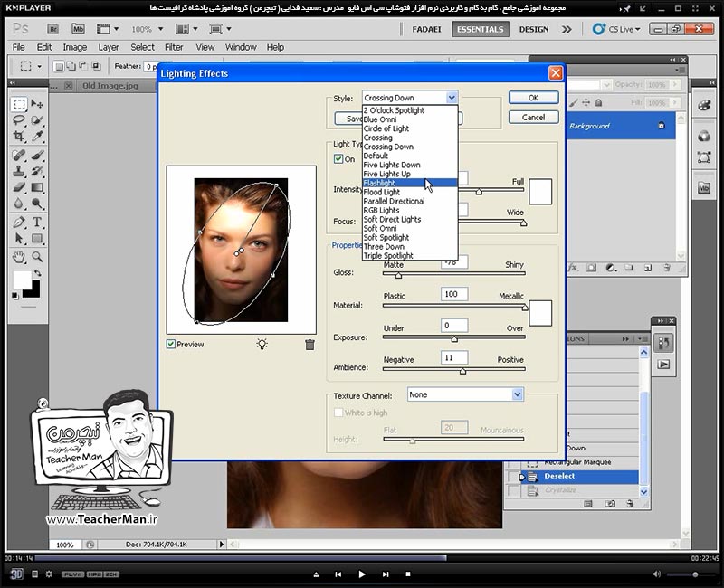Switch to the ESSENTIALS workspace

(x=481, y=29)
